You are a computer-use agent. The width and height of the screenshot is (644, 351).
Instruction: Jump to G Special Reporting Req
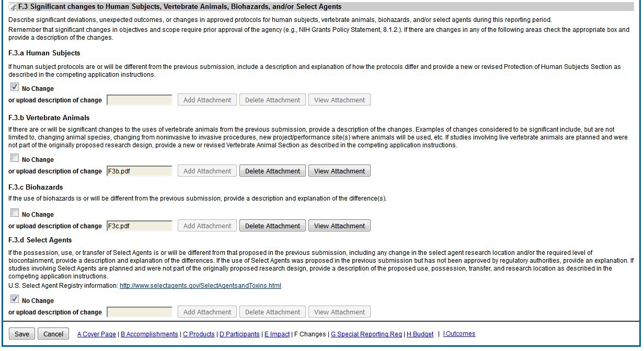366,334
